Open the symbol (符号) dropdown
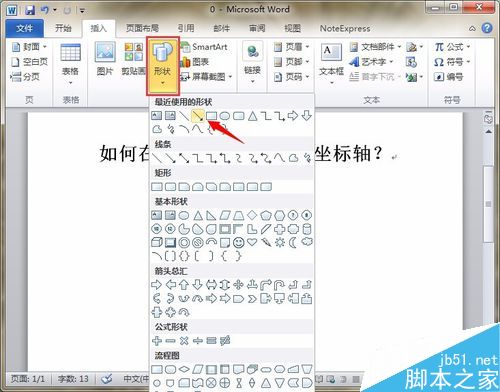Image resolution: width=500 pixels, height=392 pixels. coord(452,62)
